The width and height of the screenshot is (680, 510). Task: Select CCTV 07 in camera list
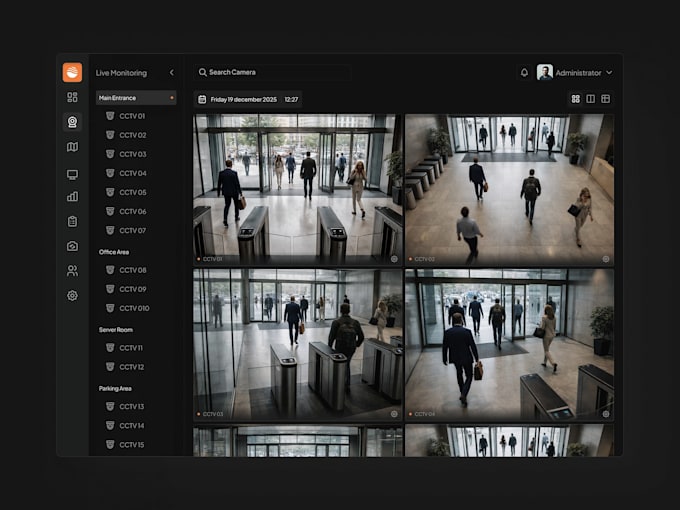[126, 230]
